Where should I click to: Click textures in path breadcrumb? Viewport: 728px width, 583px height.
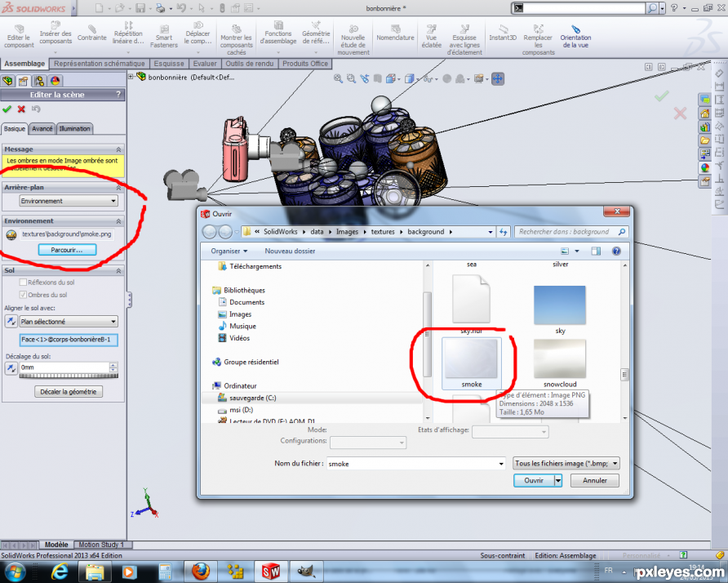click(x=383, y=231)
